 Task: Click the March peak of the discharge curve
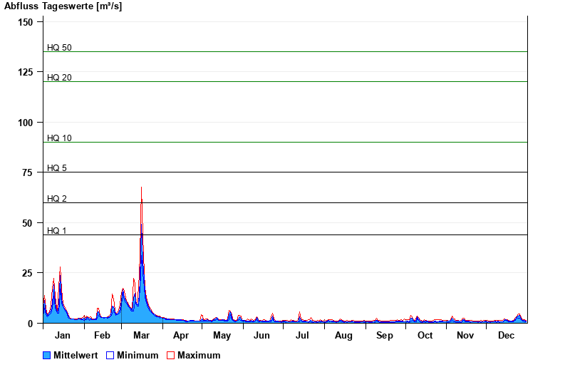coord(142,190)
